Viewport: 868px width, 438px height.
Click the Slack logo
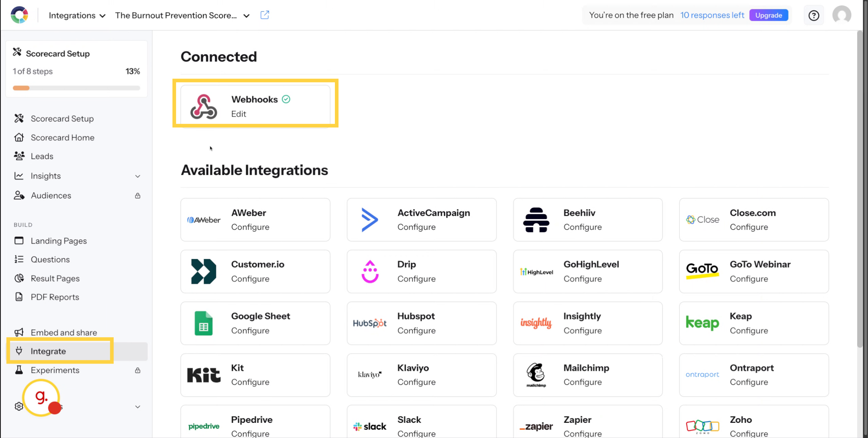click(370, 426)
